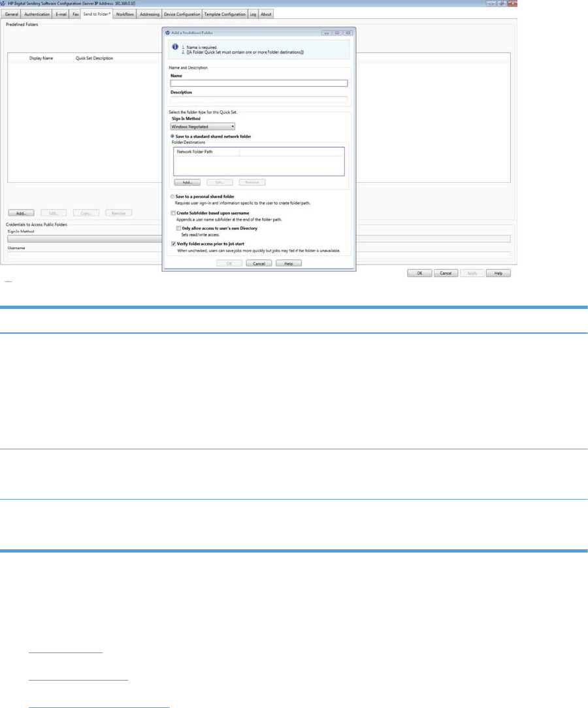This screenshot has width=588, height=708.
Task: Go to the Workflows tab
Action: point(125,14)
